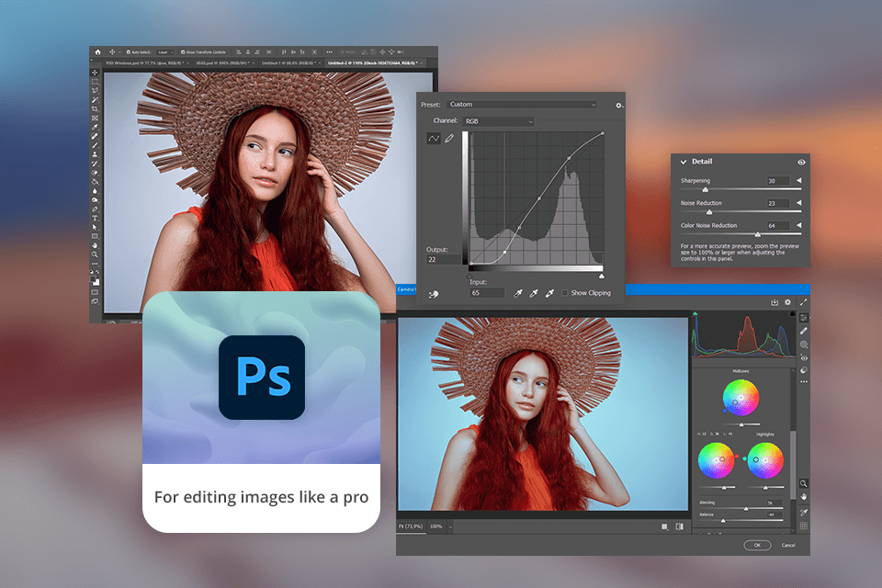Pick the white point eyedropper in Curves

(549, 292)
